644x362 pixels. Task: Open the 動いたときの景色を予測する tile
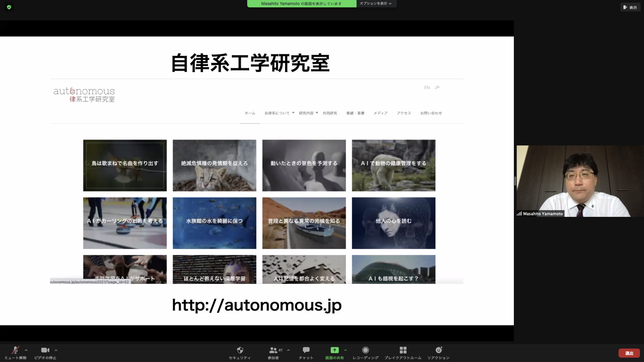click(304, 166)
